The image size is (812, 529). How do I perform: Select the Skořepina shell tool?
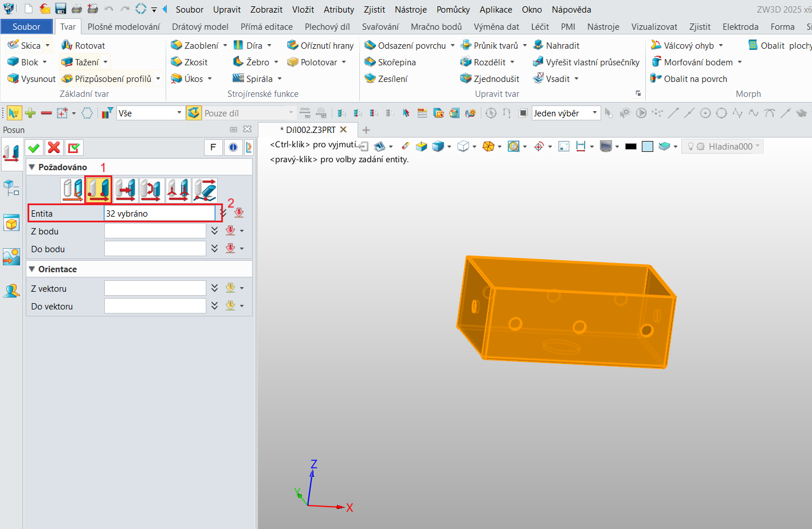(x=390, y=62)
